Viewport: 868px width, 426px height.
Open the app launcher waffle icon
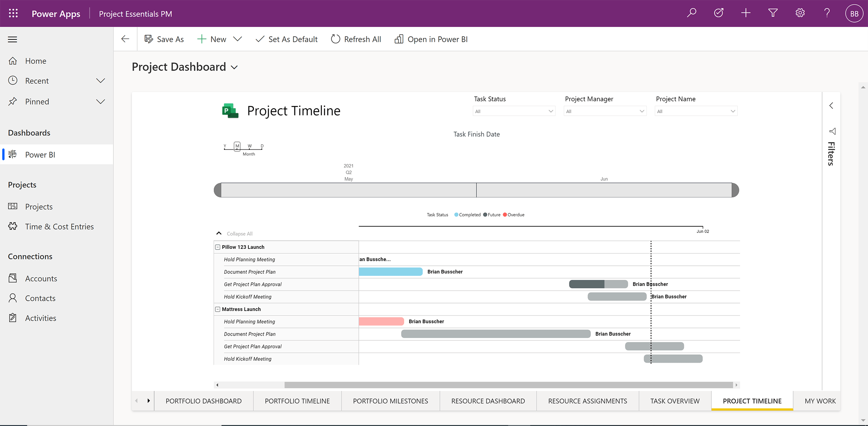point(13,13)
